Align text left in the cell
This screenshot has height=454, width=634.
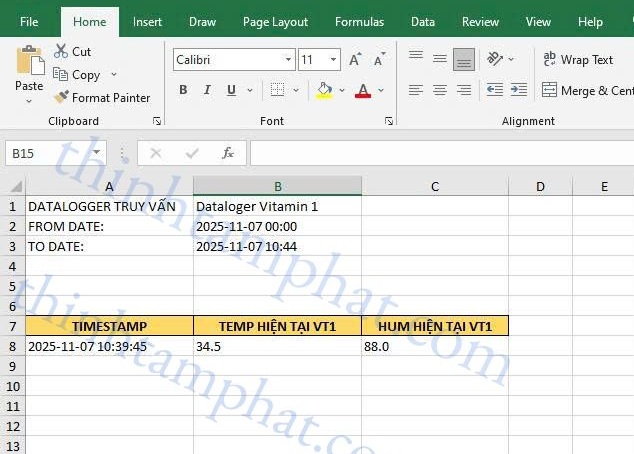416,90
